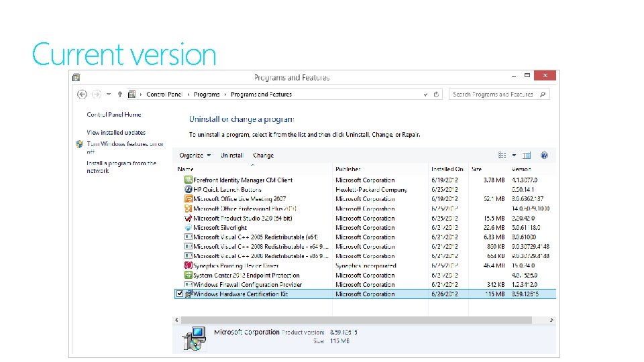Open the Control Panel breadcrumb
Viewport: 644px width, 362px height.
(x=164, y=95)
